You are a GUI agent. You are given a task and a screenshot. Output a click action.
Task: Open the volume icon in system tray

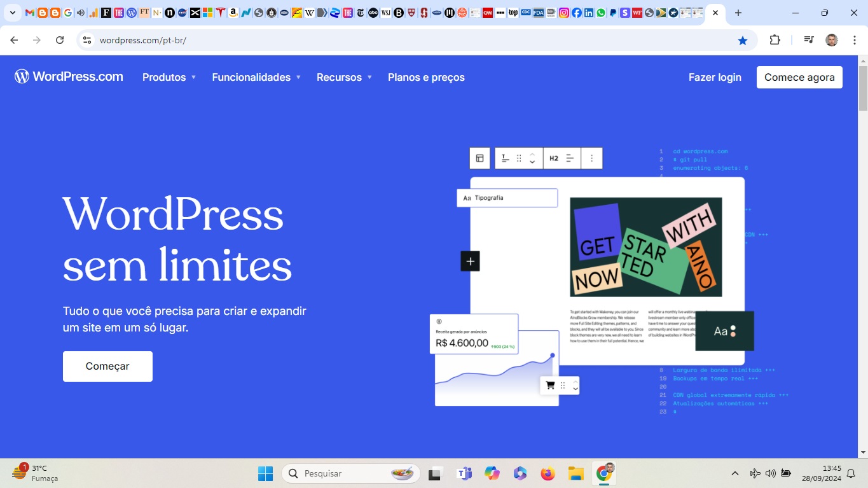(771, 473)
